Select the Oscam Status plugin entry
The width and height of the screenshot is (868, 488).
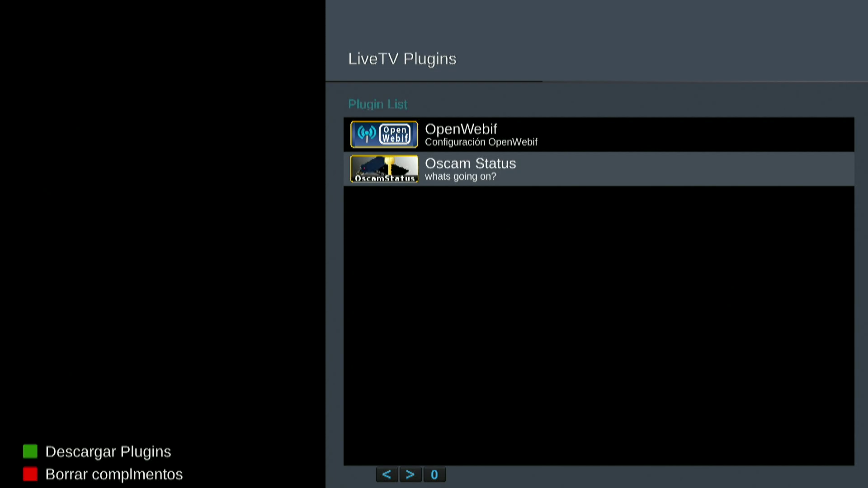(470, 164)
